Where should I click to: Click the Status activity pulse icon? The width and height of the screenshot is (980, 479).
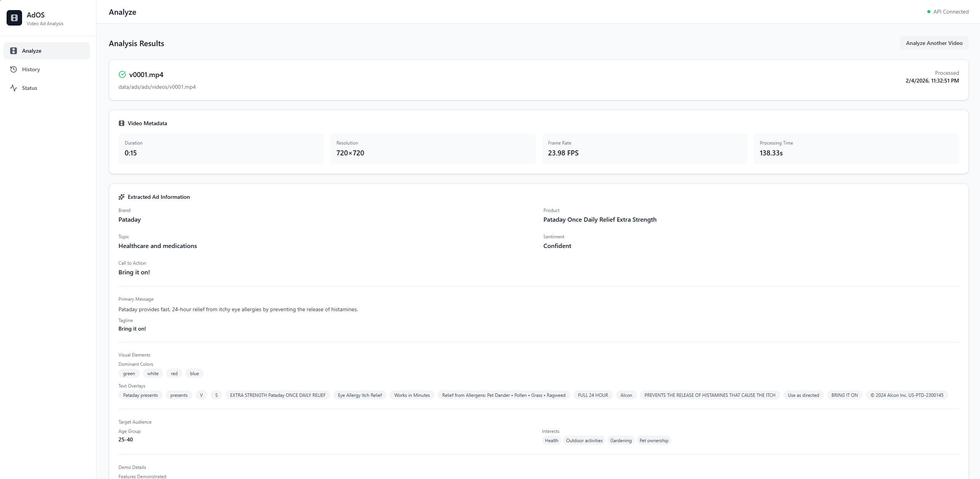tap(14, 88)
